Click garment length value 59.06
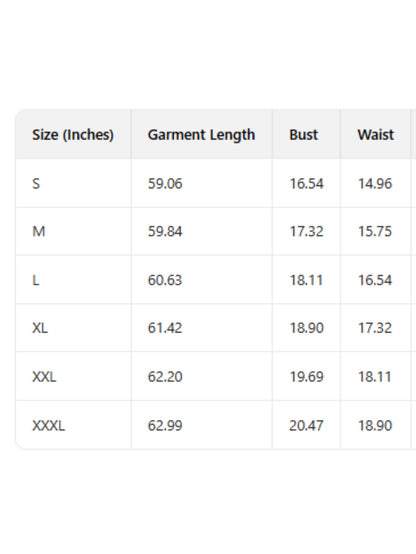The width and height of the screenshot is (416, 554). (165, 184)
